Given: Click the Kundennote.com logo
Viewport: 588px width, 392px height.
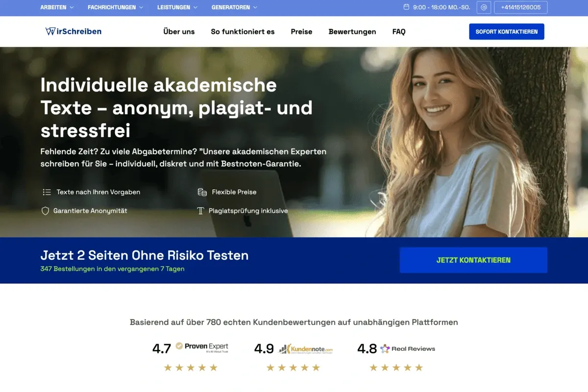Looking at the screenshot, I should pyautogui.click(x=306, y=348).
